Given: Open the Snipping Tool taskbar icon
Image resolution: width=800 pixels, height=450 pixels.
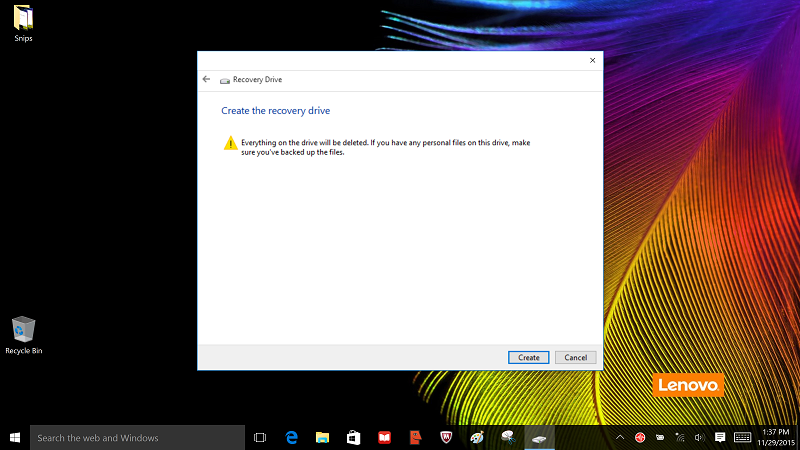Looking at the screenshot, I should (x=508, y=438).
